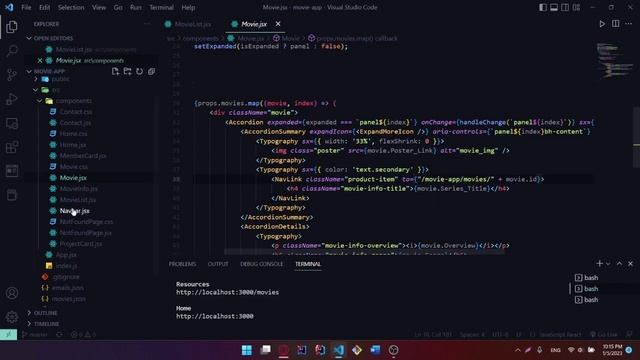640x360 pixels.
Task: Maximize the terminal panel size
Action: click(x=619, y=264)
